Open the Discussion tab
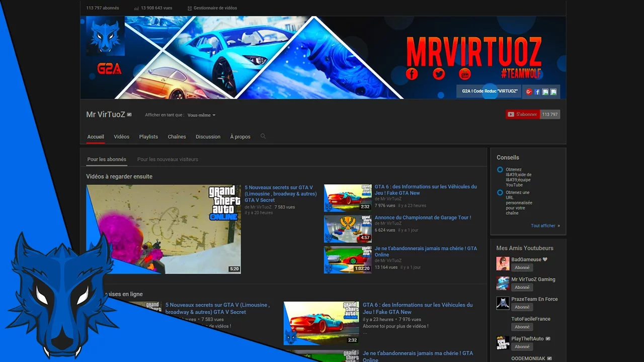 point(208,137)
